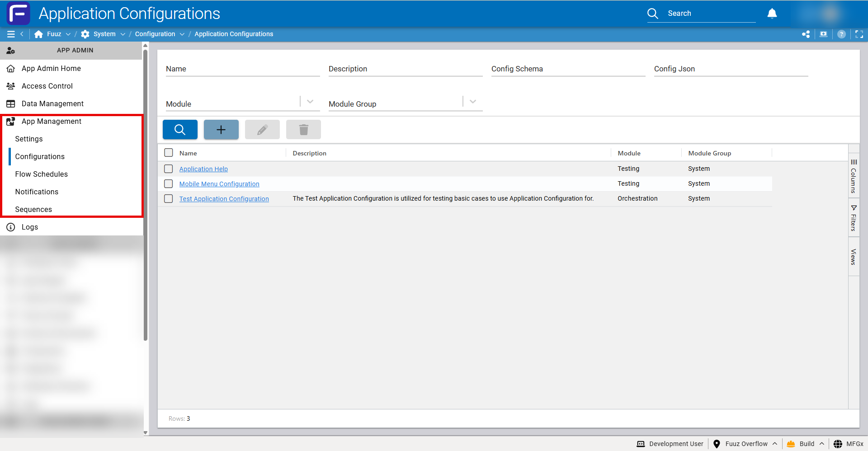Open the Test Application Configuration link
This screenshot has height=451, width=868.
(224, 199)
